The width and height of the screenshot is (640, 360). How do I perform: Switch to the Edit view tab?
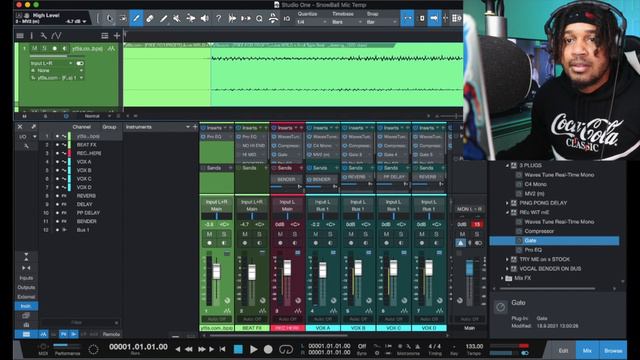(563, 350)
